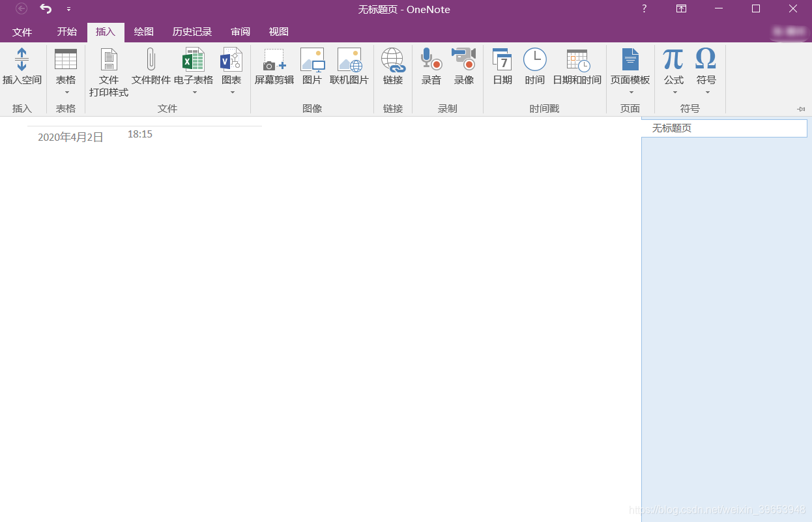Expand the Symbol (符号) dropdown arrow
Image resolution: width=812 pixels, height=522 pixels.
(x=707, y=93)
